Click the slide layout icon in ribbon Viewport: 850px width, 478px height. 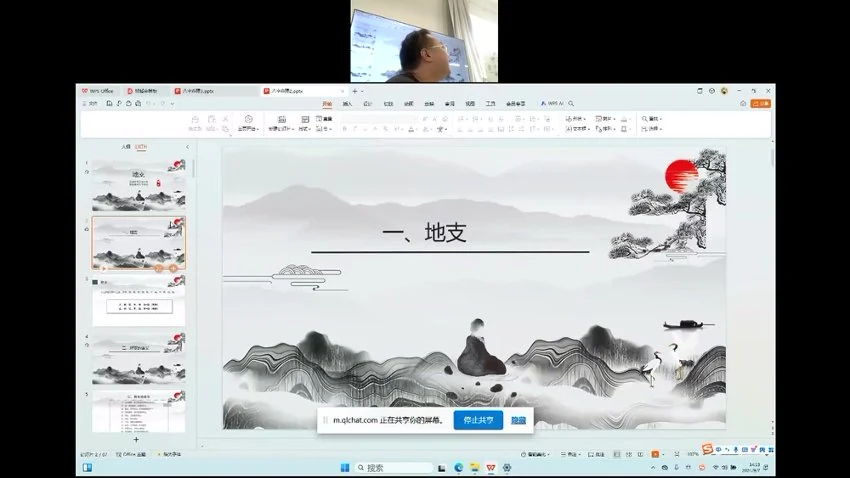pyautogui.click(x=305, y=119)
